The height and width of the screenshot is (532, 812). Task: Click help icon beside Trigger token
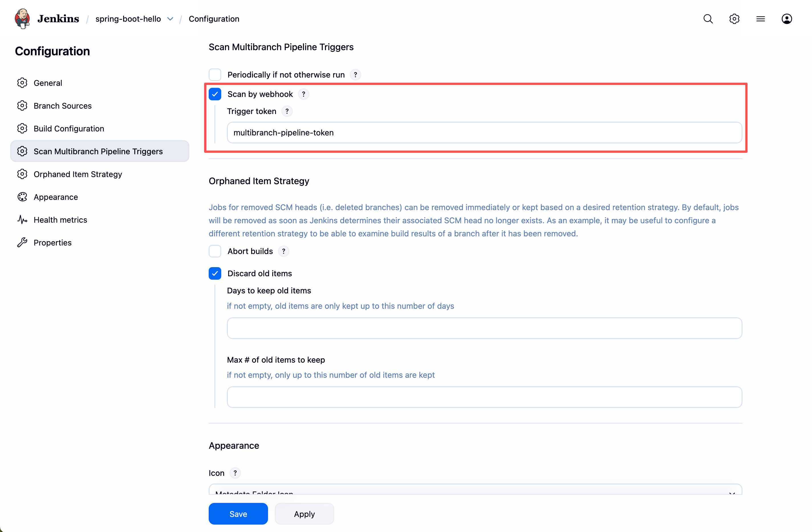[287, 111]
